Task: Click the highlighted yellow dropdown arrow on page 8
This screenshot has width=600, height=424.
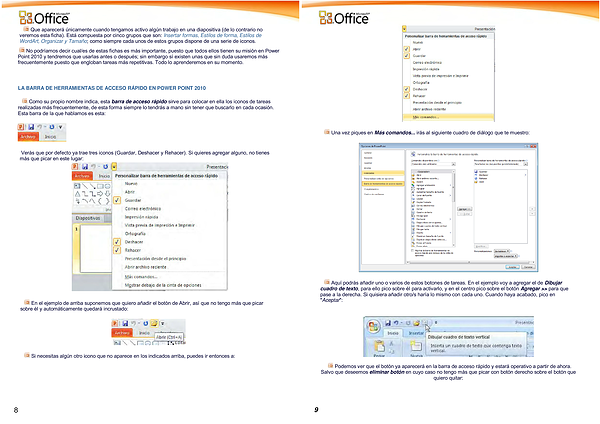Action: click(x=114, y=166)
